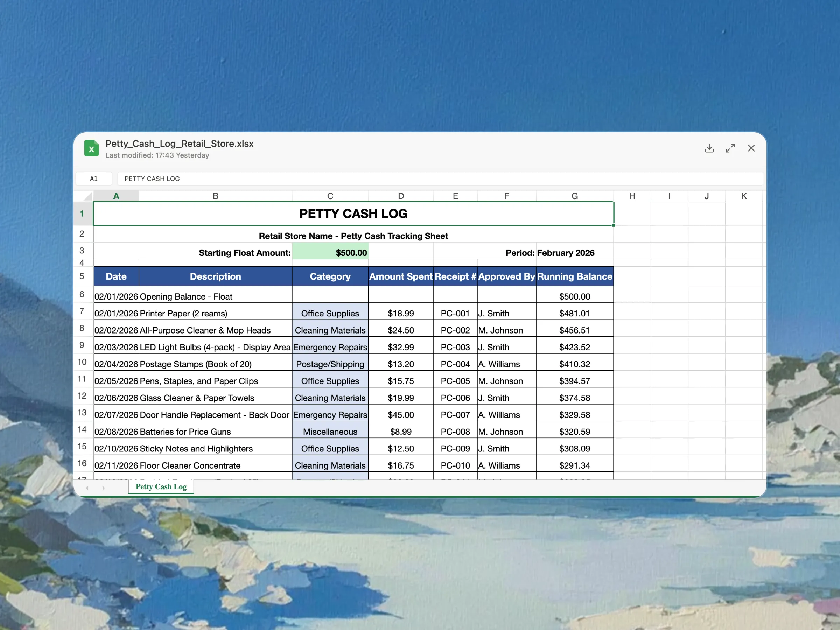Image resolution: width=840 pixels, height=630 pixels.
Task: Expand preview to fullscreen
Action: pyautogui.click(x=730, y=148)
